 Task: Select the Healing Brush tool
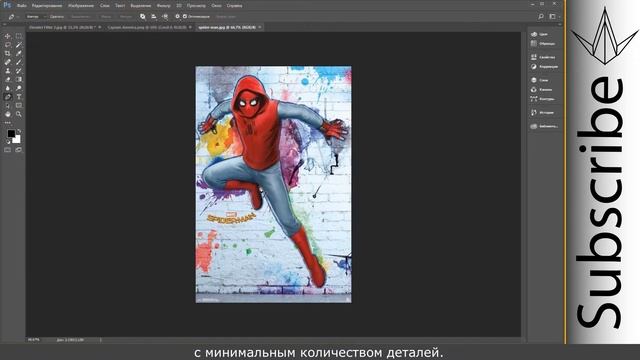tap(8, 62)
